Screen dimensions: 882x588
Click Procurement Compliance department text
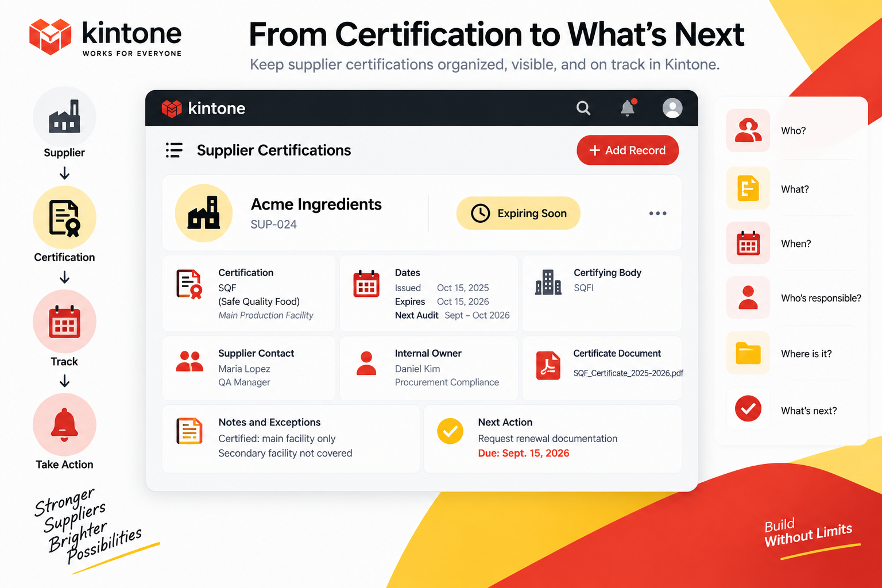coord(447,382)
